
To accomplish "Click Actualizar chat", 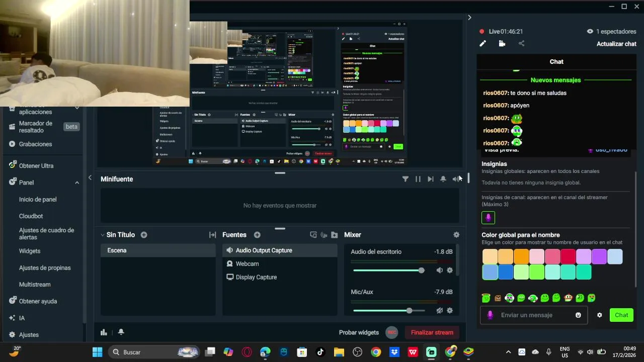I will (x=616, y=44).
